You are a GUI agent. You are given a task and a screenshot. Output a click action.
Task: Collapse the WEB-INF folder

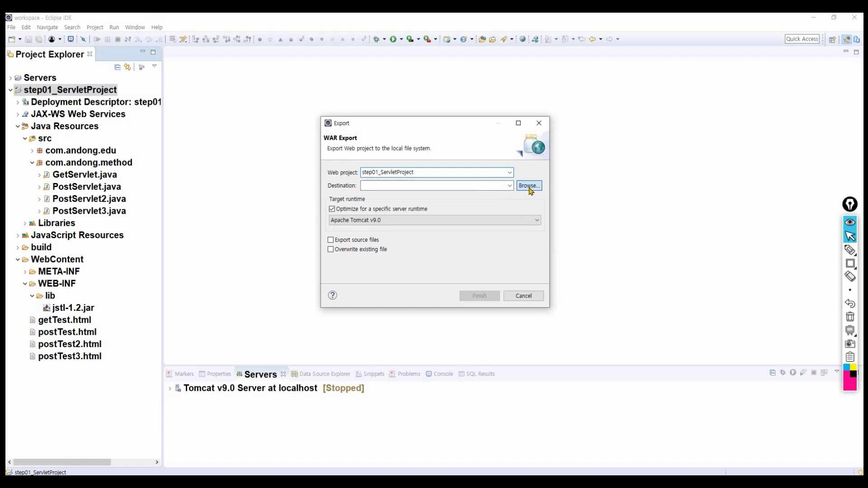(25, 284)
